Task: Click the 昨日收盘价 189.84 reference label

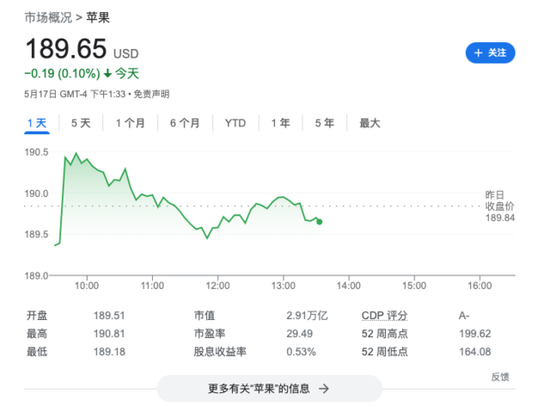Action: click(x=500, y=206)
